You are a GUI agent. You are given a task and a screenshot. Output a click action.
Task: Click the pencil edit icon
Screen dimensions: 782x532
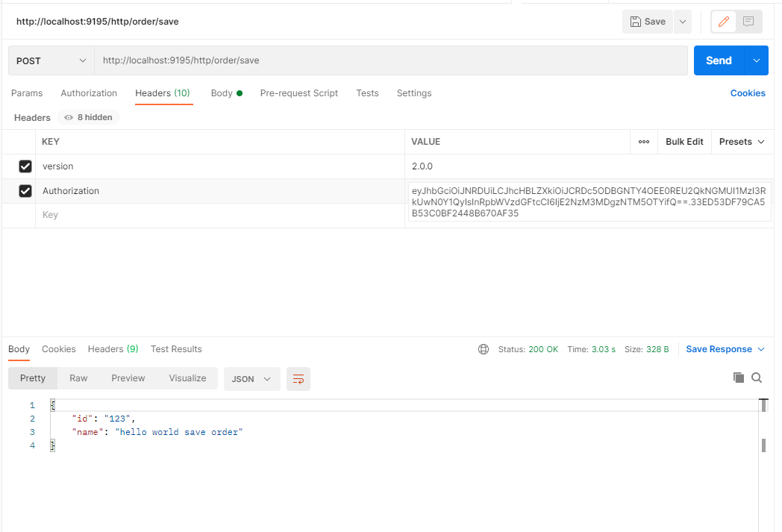coord(723,22)
